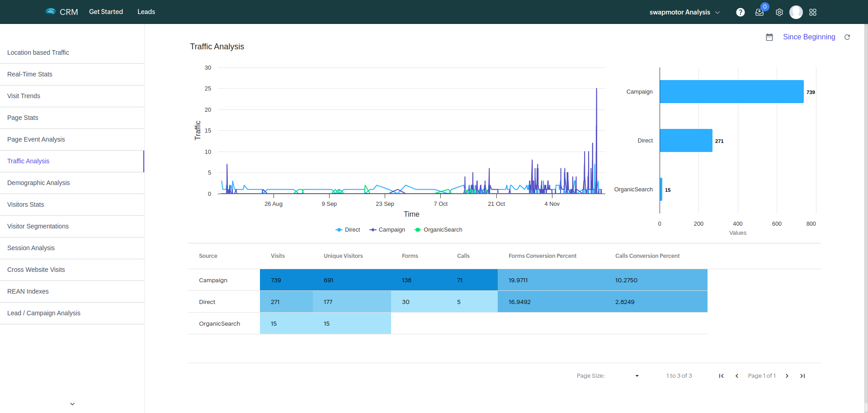The image size is (868, 413).
Task: Expand the sidebar scroll-down chevron
Action: 72,404
